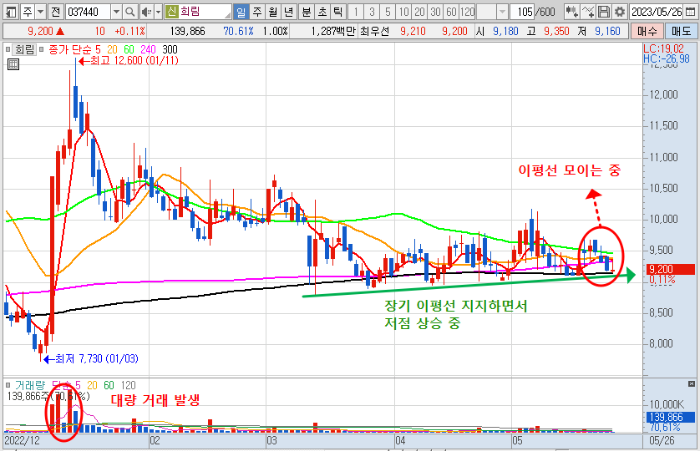The width and height of the screenshot is (700, 451).
Task: Click the line-chart add icon
Action: coord(588,11)
